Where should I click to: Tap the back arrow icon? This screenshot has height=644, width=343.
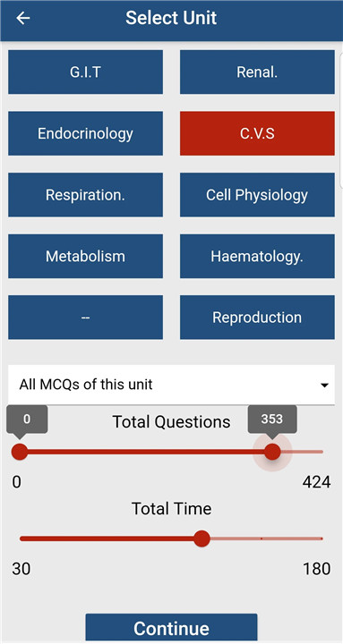point(23,18)
